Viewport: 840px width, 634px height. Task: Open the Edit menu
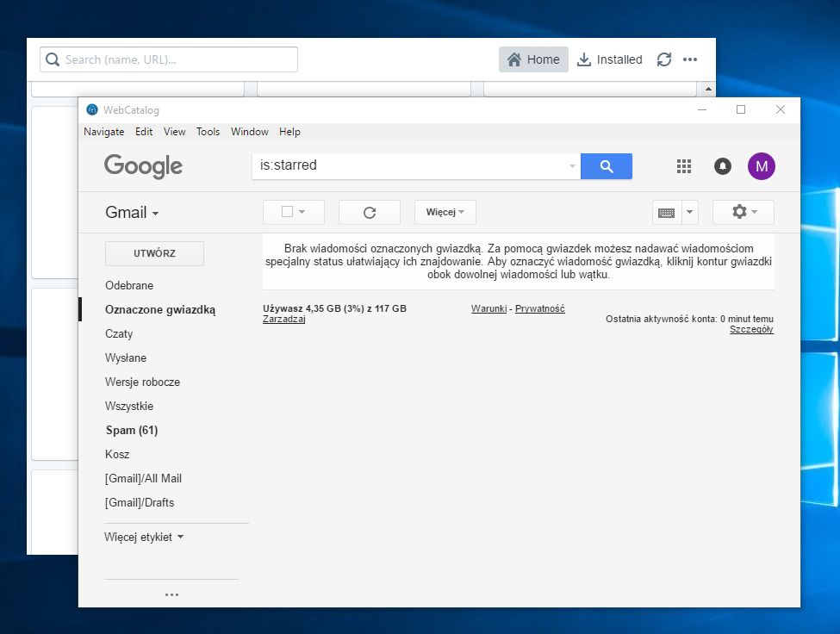click(144, 132)
